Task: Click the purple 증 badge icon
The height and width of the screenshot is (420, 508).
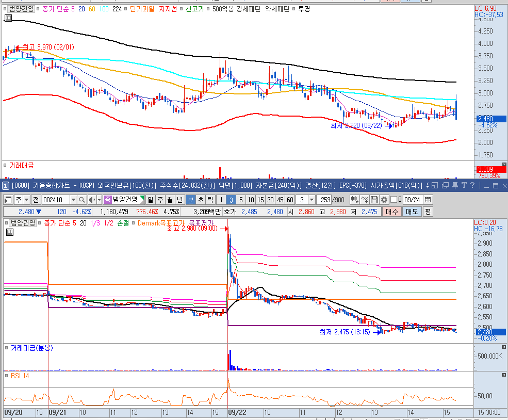Action: coord(107,200)
